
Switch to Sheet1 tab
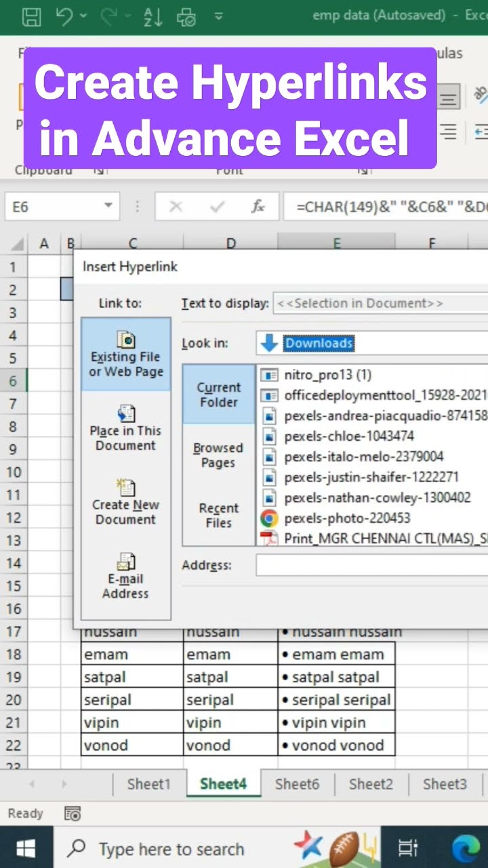[x=149, y=785]
